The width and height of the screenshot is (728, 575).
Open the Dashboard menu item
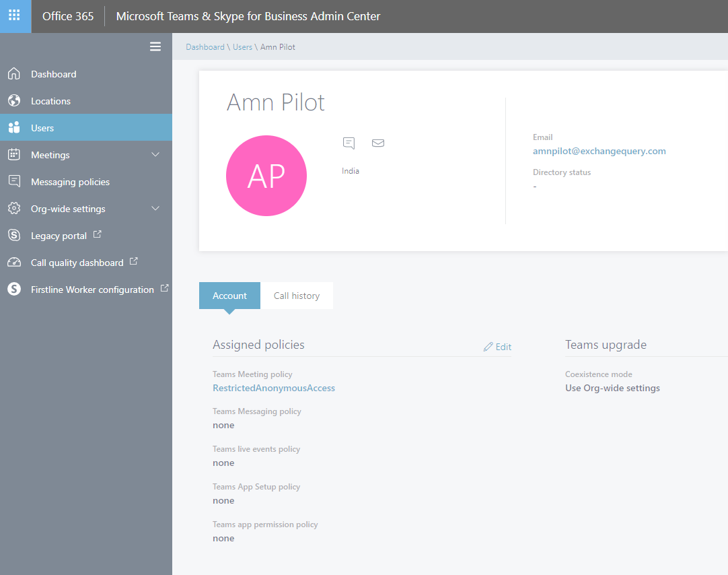86,74
